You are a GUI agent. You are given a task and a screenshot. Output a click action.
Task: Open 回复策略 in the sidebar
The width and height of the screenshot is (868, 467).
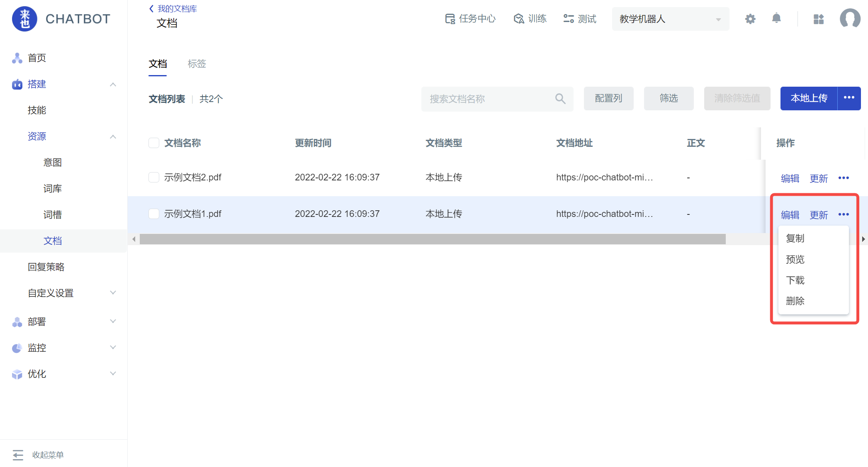46,267
